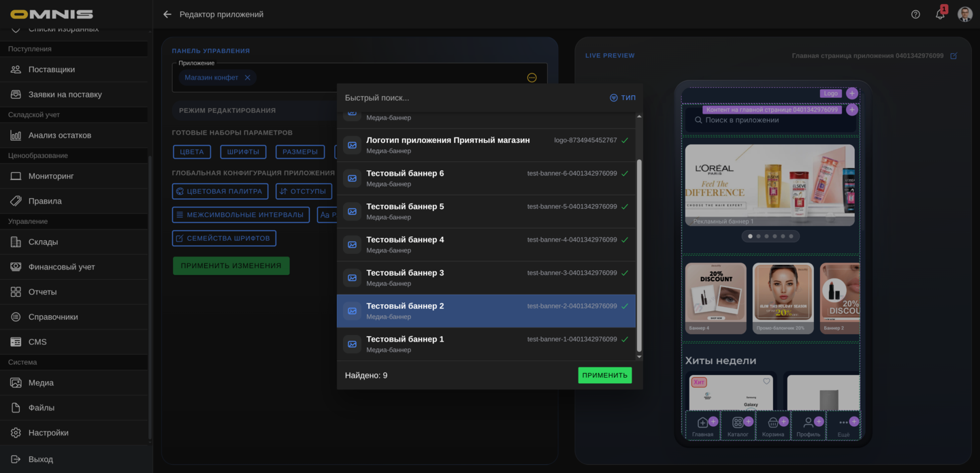Open the Приложение field options ellipsis
The height and width of the screenshot is (473, 980).
[x=532, y=78]
